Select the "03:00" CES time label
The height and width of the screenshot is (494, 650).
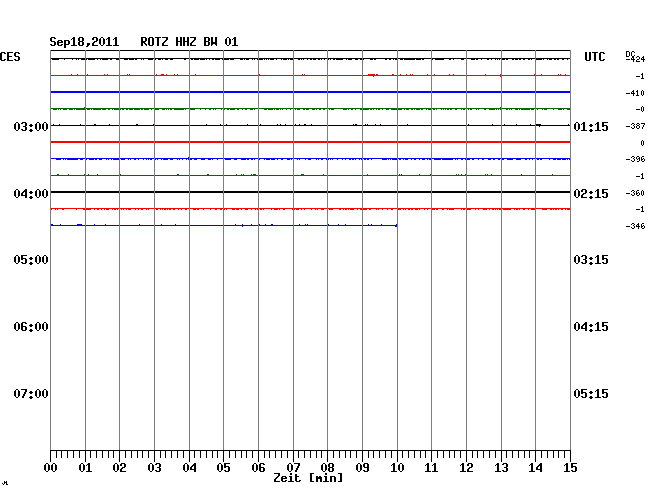click(31, 126)
